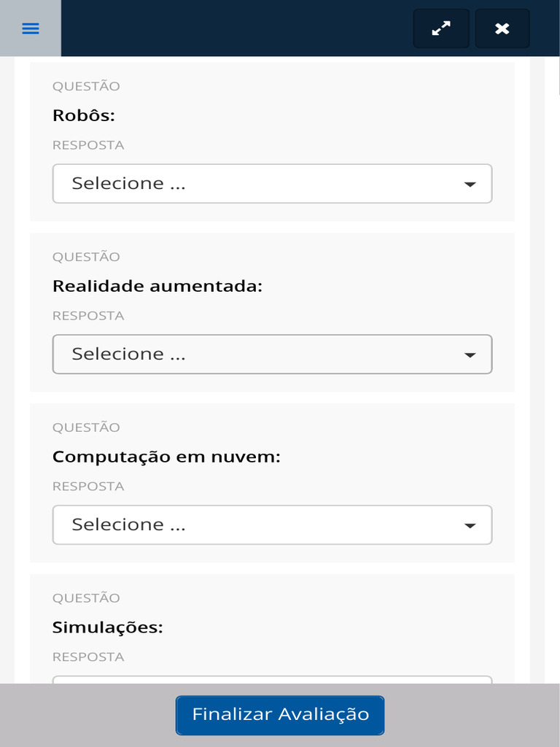
Task: Click the RESPOSTA label under Simulações
Action: click(88, 657)
